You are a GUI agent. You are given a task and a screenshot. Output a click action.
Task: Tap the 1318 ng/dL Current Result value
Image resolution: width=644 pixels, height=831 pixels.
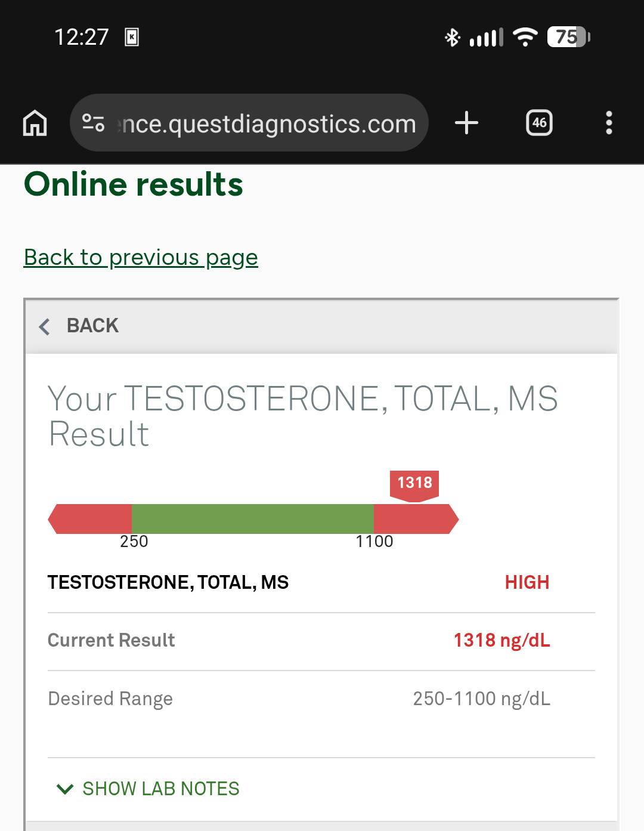(501, 640)
